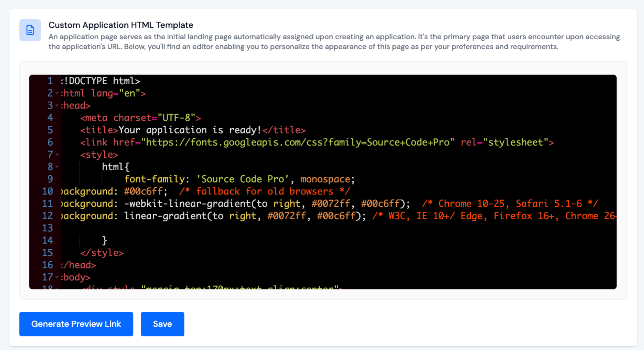644x350 pixels.
Task: Collapse the html element fold on line 2
Action: point(57,93)
